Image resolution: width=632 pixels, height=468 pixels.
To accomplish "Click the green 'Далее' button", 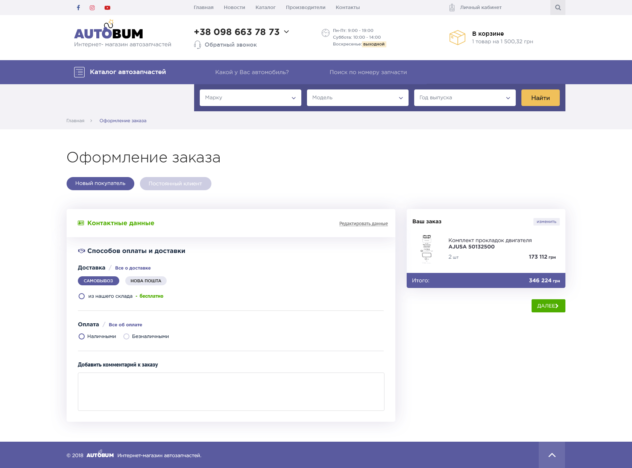I will coord(548,306).
